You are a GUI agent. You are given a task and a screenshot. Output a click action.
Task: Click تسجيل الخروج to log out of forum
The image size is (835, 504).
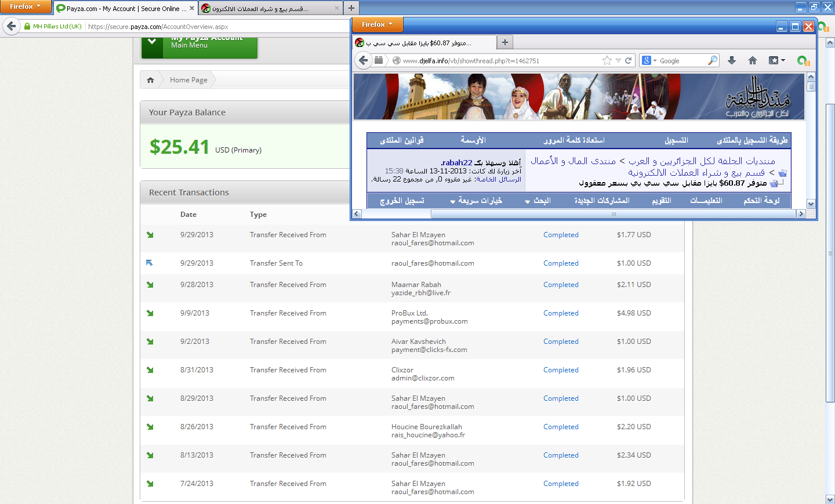click(402, 201)
